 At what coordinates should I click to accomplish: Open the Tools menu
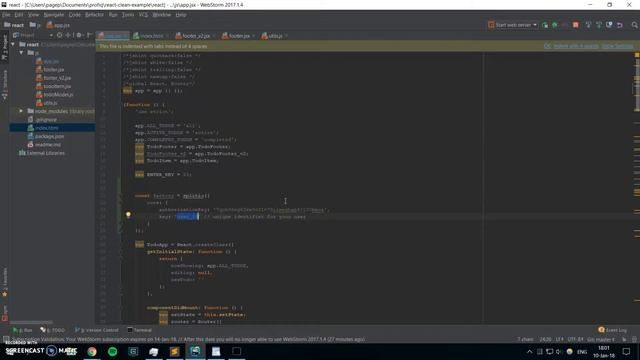(128, 15)
